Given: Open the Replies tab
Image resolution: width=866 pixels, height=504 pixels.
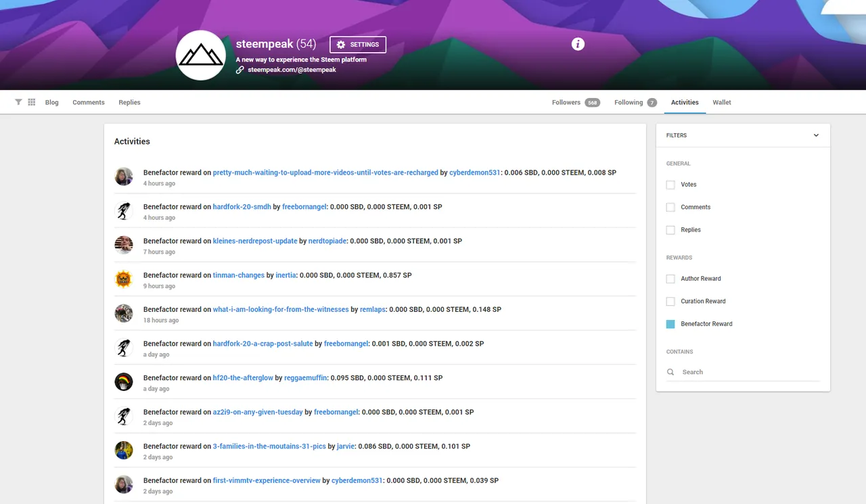Looking at the screenshot, I should click(130, 102).
